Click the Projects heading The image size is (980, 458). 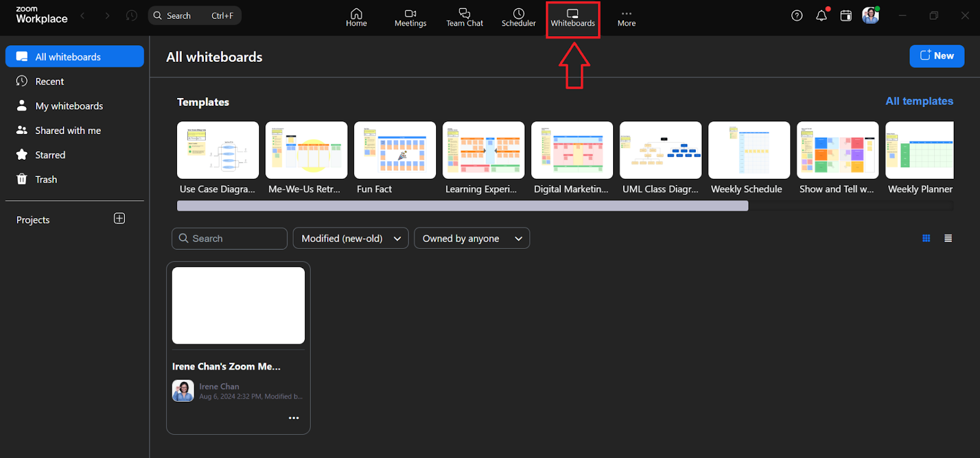[x=33, y=220]
